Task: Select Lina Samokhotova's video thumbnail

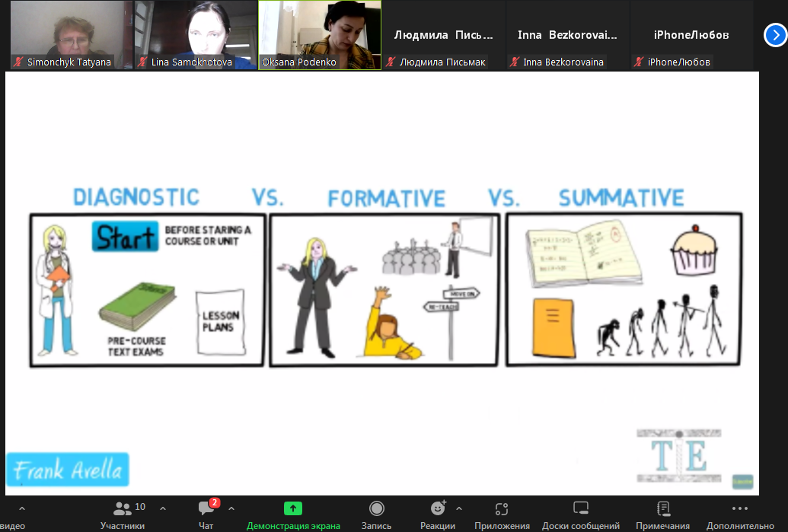Action: pyautogui.click(x=196, y=30)
